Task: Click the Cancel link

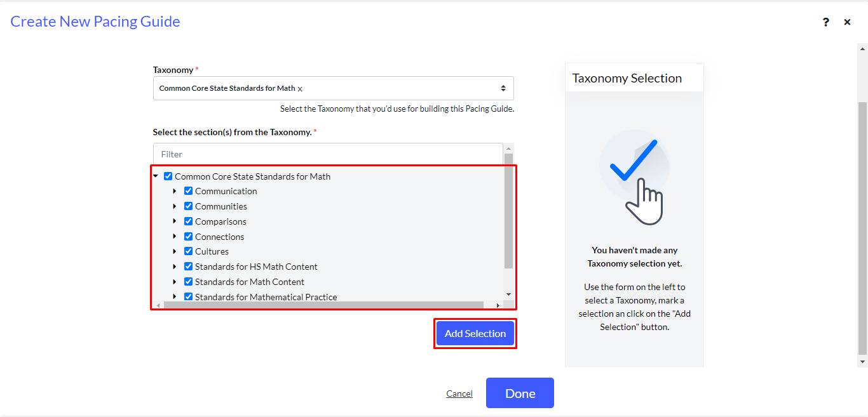Action: tap(459, 394)
